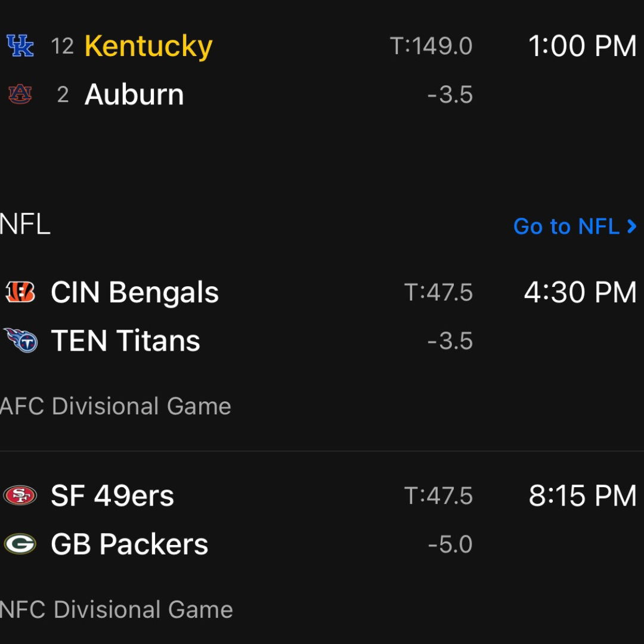The height and width of the screenshot is (644, 644).
Task: Tap the 8:15 PM game time
Action: click(x=583, y=496)
